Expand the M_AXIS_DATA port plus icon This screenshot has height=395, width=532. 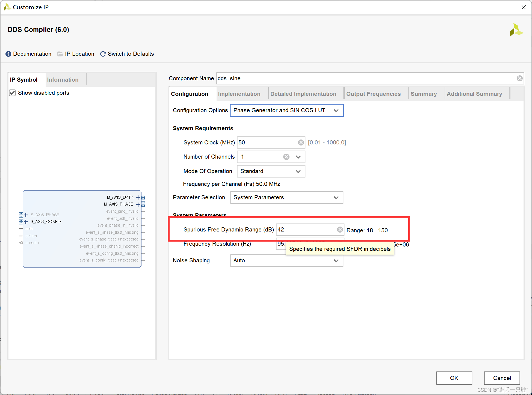(138, 197)
